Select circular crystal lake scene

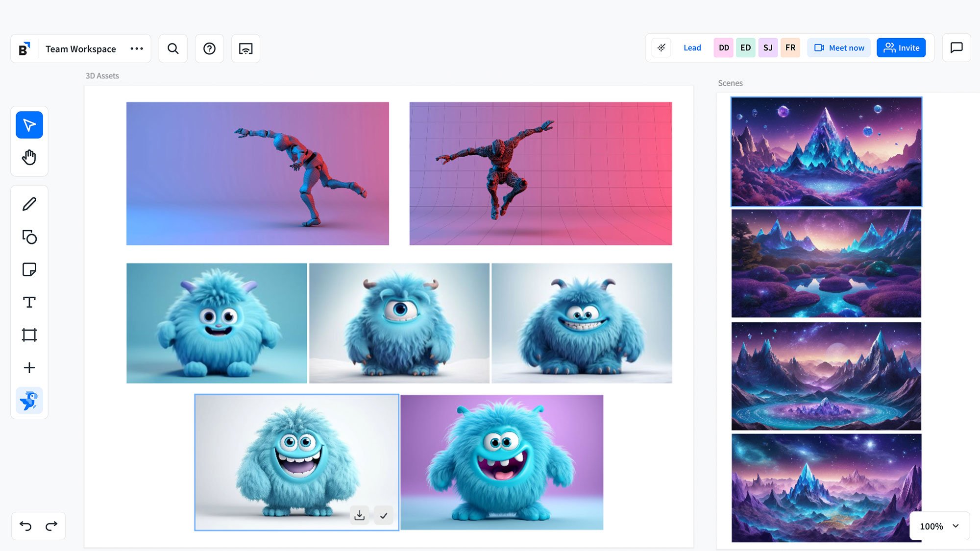pyautogui.click(x=826, y=376)
